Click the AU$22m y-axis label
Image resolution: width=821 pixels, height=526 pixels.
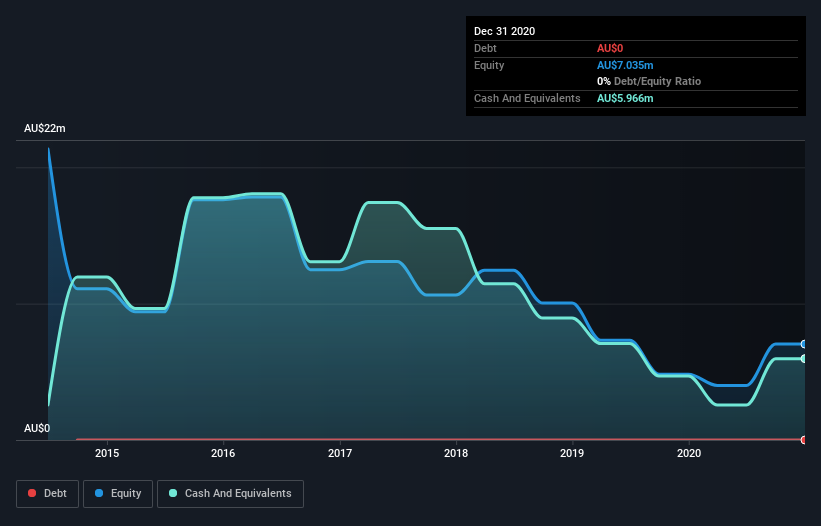coord(45,128)
